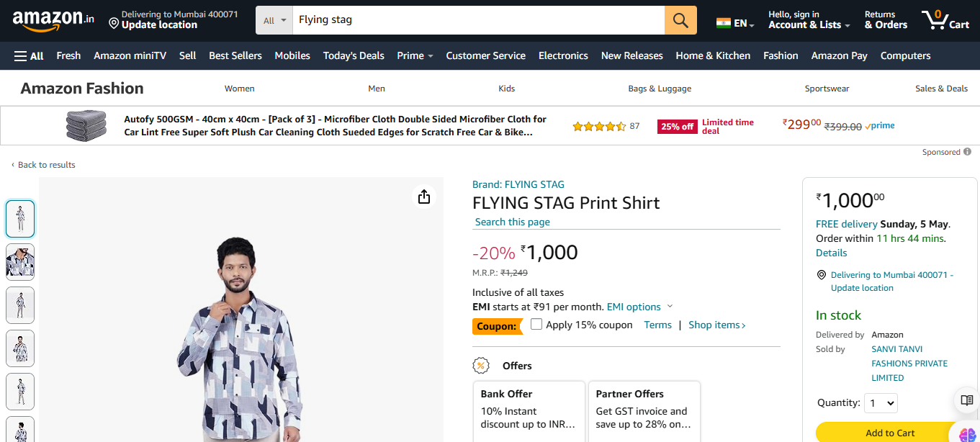980x442 pixels.
Task: Go Back to results link
Action: 46,165
